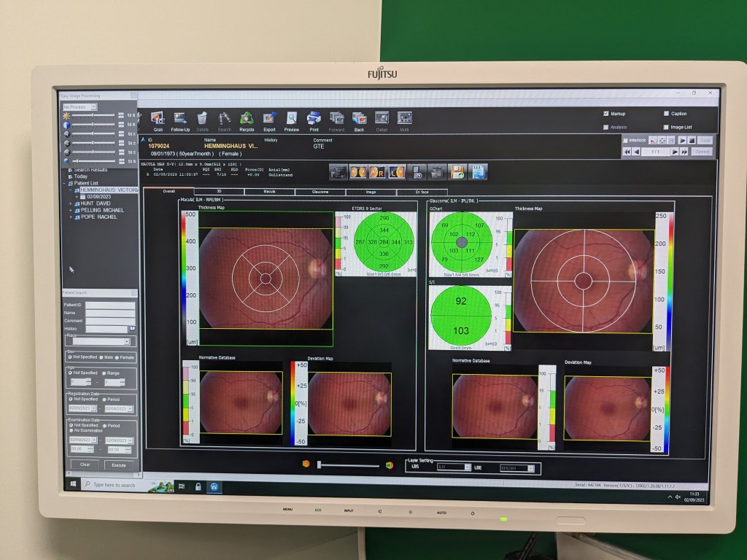The width and height of the screenshot is (747, 560).
Task: Select the Female sex radio button
Action: point(117,357)
